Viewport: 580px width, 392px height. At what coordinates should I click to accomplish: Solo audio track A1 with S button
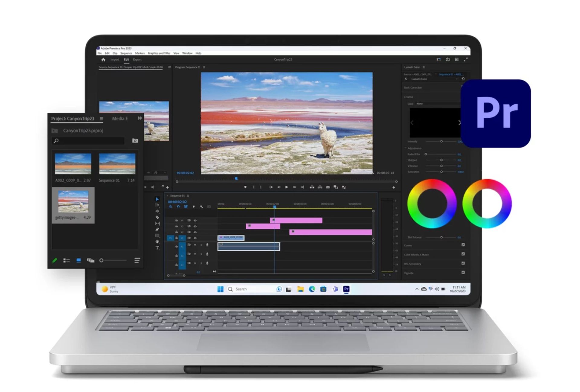pos(201,245)
